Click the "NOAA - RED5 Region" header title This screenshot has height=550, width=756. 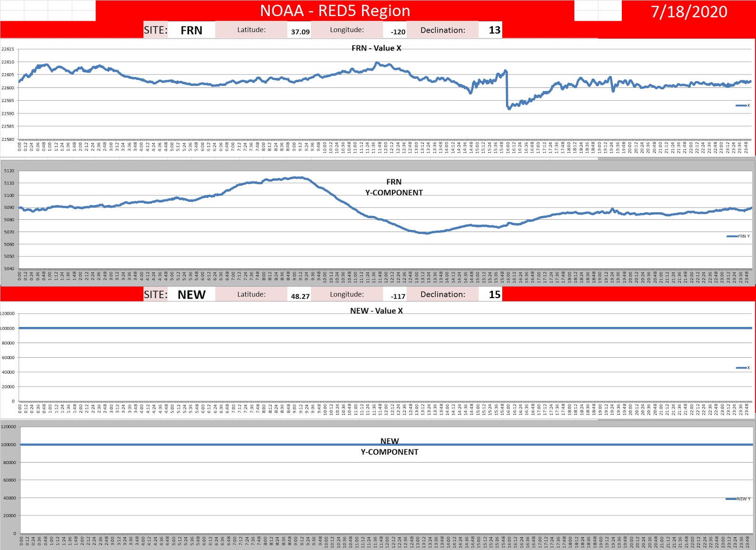[x=335, y=10]
